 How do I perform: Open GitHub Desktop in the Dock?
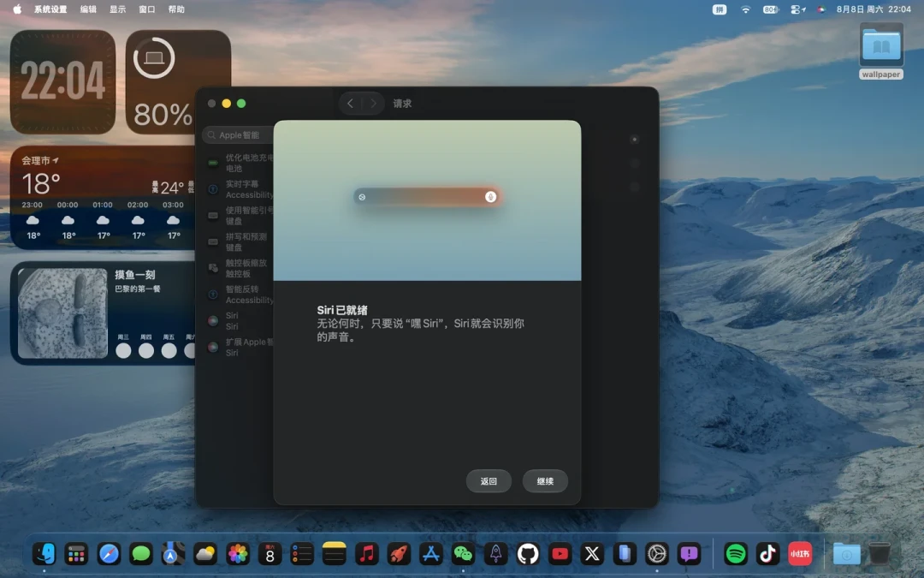pos(528,554)
